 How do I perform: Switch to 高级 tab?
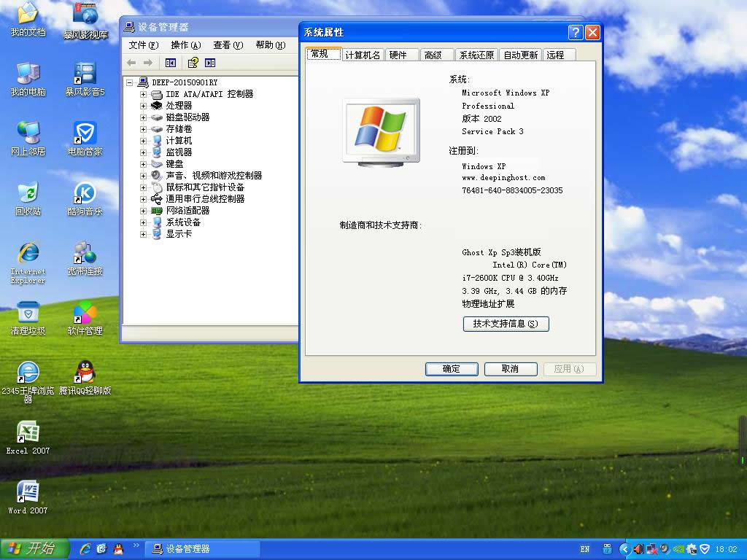(437, 55)
